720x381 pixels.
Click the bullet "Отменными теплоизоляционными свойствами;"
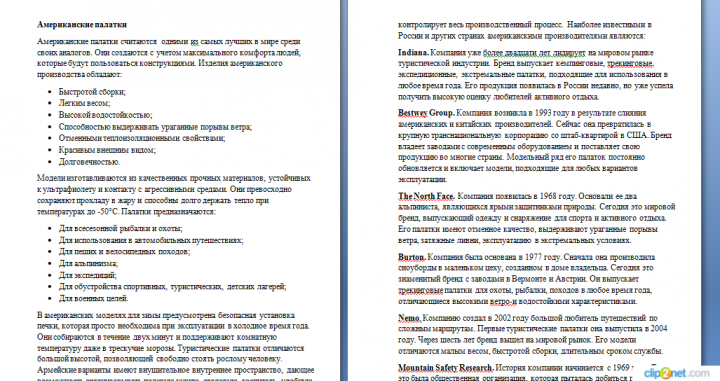click(142, 138)
